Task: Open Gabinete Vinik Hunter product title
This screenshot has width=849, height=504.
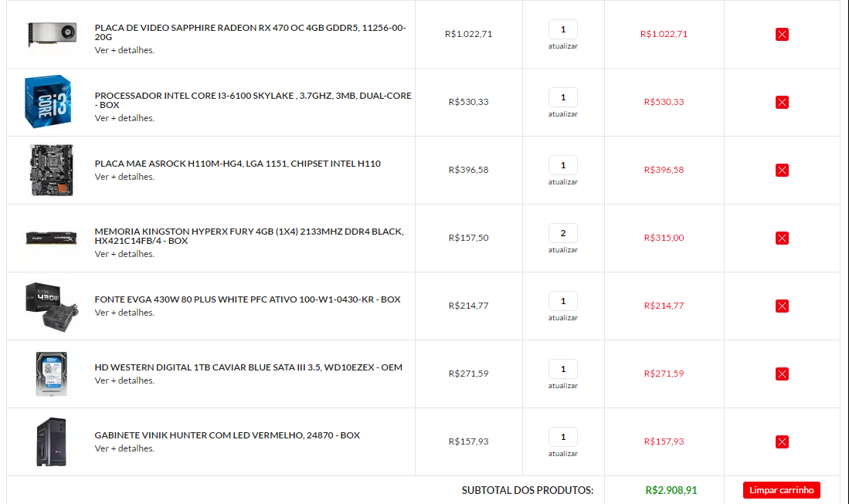Action: click(227, 435)
